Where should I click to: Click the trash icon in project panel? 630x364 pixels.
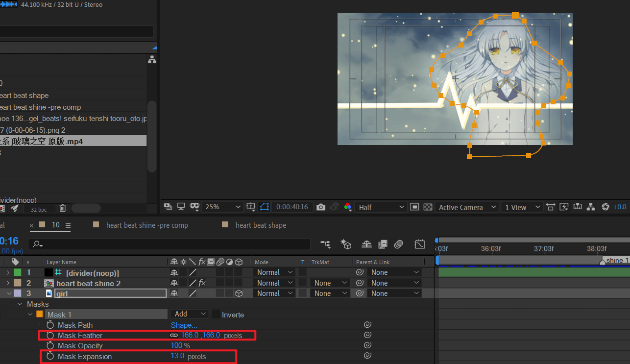pos(63,208)
